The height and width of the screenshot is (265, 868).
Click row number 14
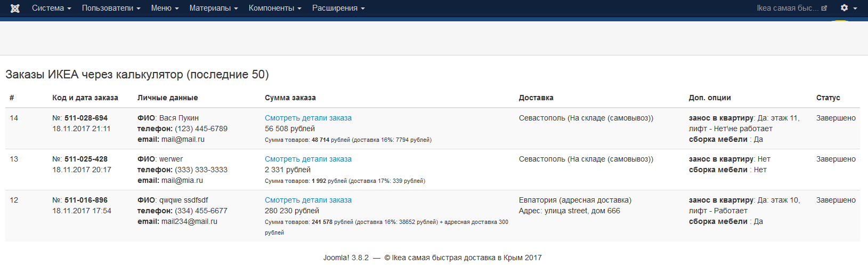(14, 118)
